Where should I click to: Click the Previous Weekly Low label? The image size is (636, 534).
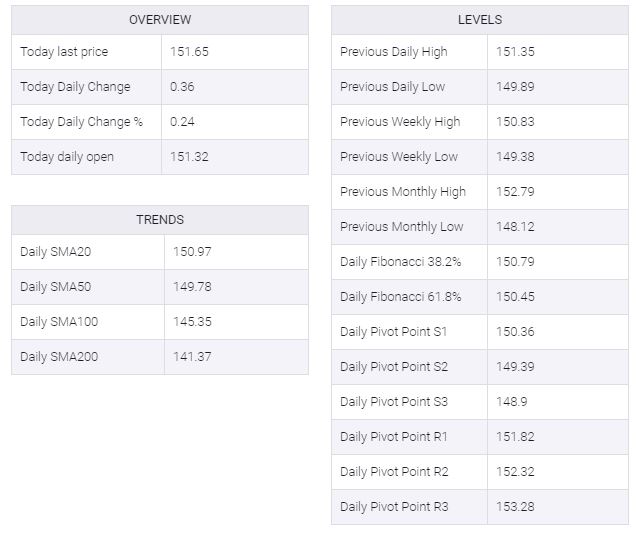click(399, 157)
